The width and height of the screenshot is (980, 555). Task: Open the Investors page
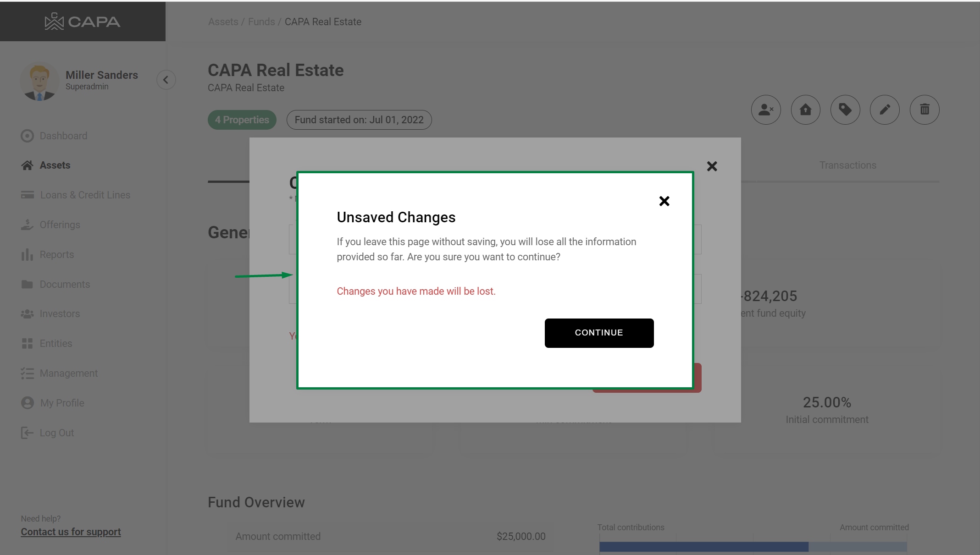click(60, 314)
